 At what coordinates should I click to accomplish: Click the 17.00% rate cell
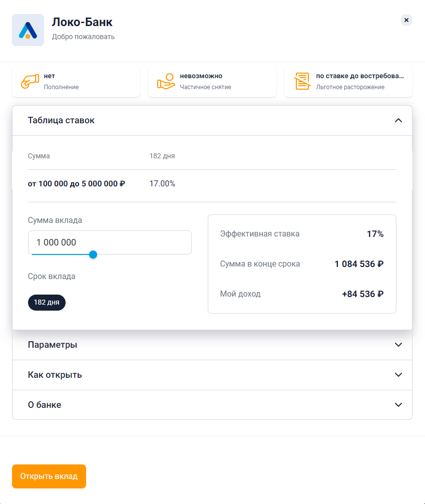tap(162, 184)
